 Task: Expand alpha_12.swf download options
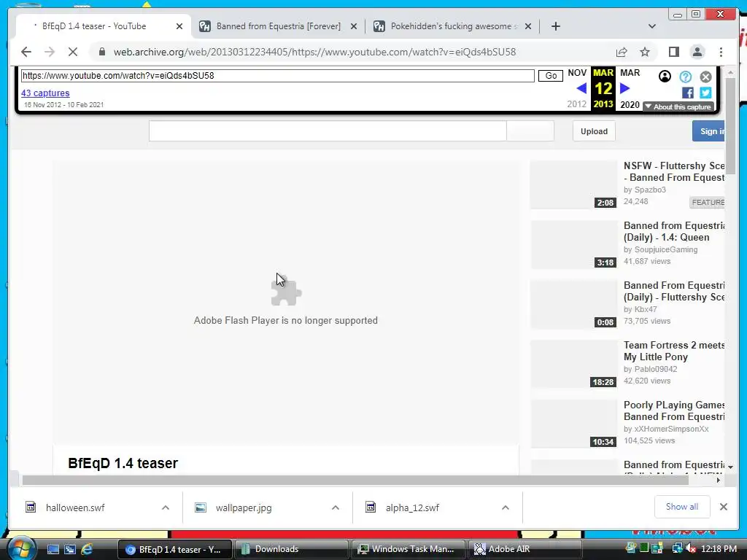click(x=506, y=507)
